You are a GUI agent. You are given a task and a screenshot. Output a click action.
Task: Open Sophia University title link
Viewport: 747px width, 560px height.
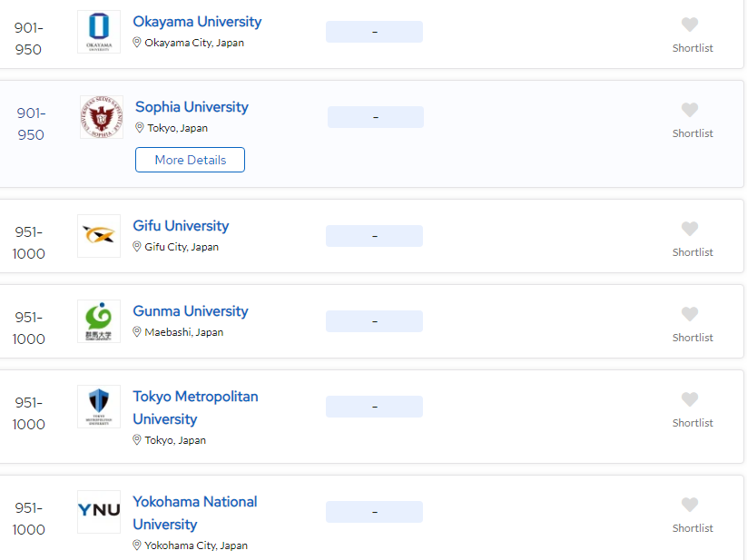(192, 107)
